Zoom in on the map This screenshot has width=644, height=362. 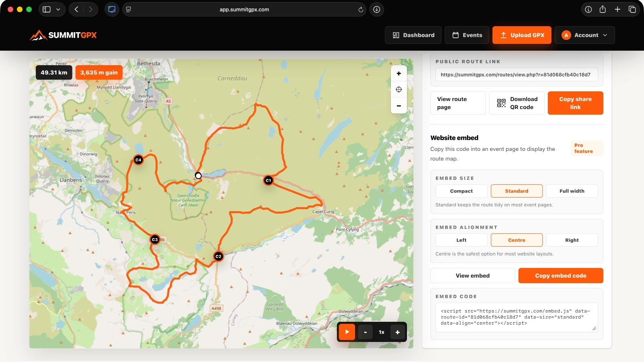pyautogui.click(x=399, y=74)
